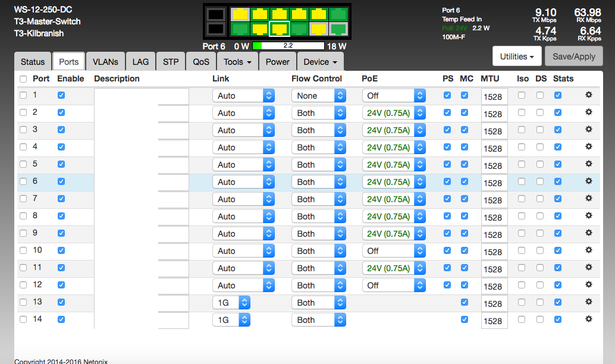Open the Tools tab menu
Viewport: 615px width, 364px height.
pos(237,62)
